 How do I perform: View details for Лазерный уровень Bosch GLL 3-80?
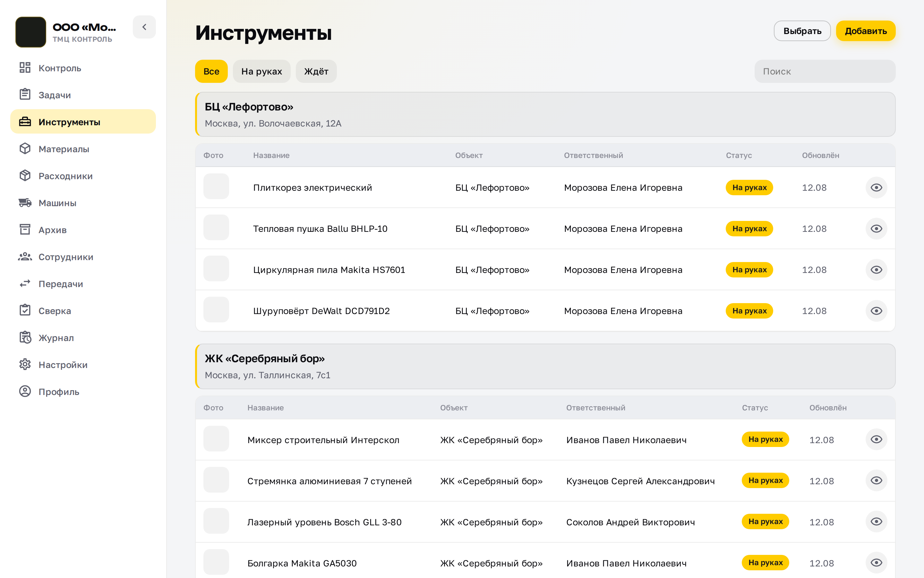coord(876,522)
